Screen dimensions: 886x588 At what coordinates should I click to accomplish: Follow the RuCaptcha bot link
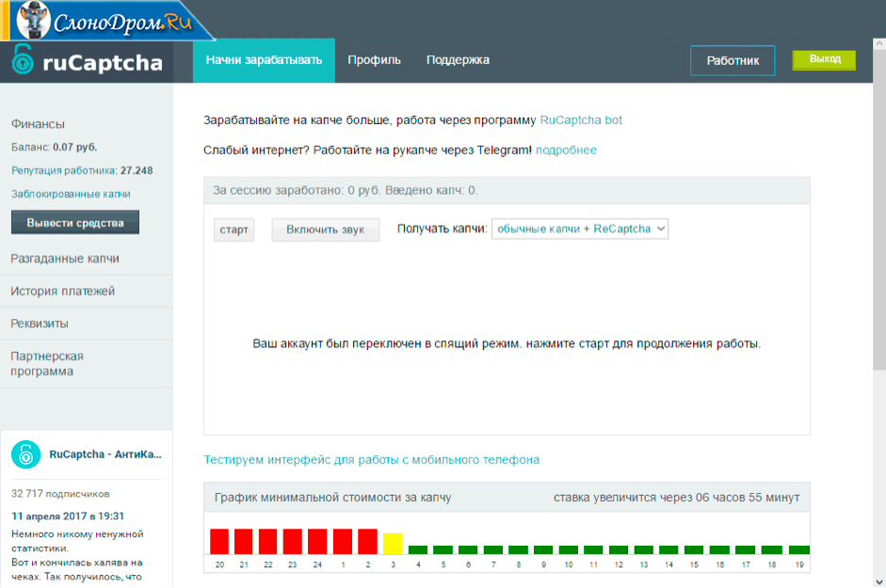click(x=581, y=120)
